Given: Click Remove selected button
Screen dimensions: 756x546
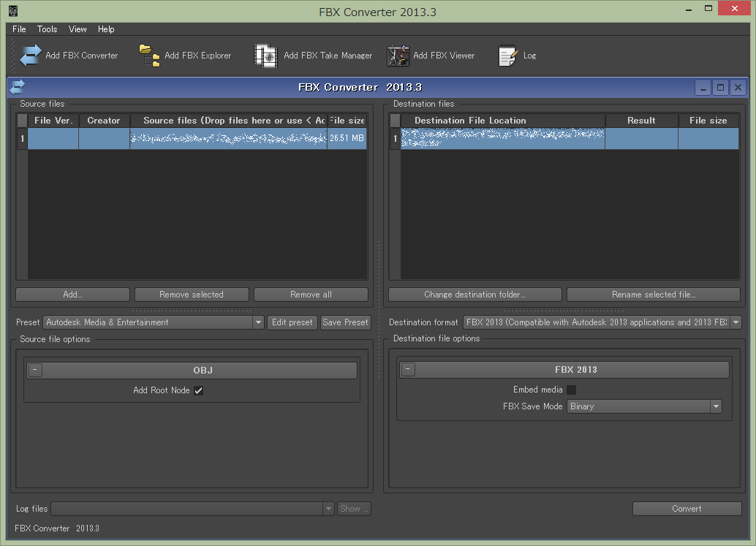Looking at the screenshot, I should [x=192, y=295].
